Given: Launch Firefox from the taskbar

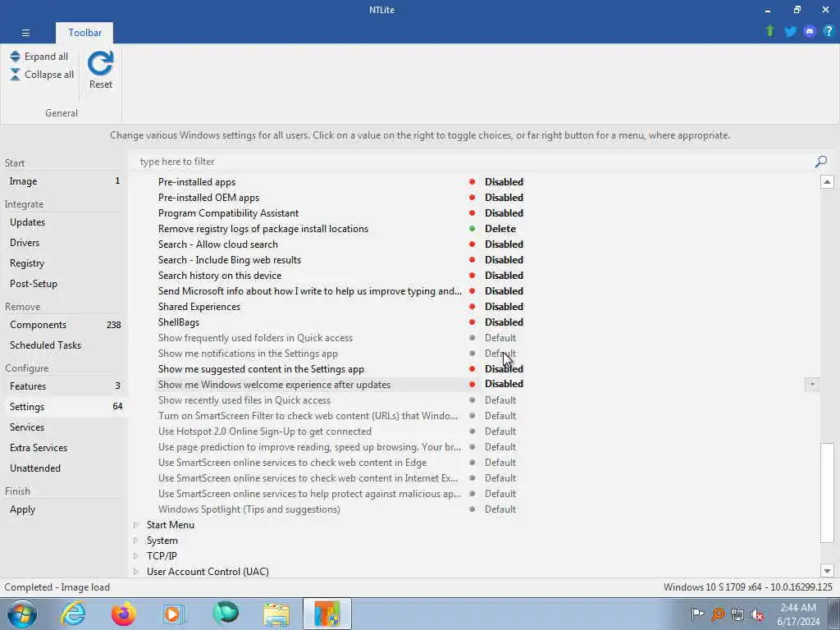Looking at the screenshot, I should tap(123, 614).
